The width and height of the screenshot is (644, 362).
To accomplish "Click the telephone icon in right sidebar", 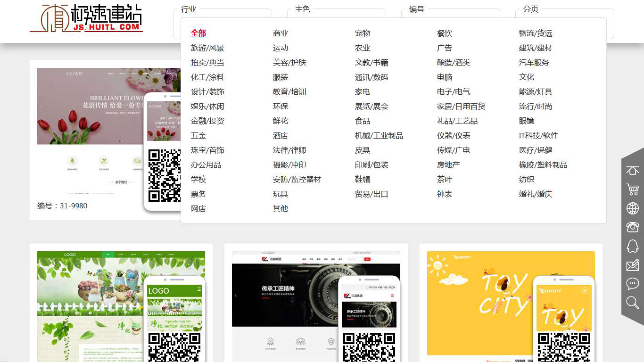I will click(x=633, y=227).
